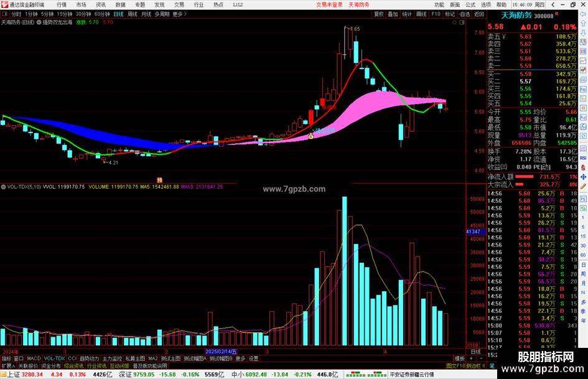
Task: Open the 行情 menu
Action: (x=62, y=5)
